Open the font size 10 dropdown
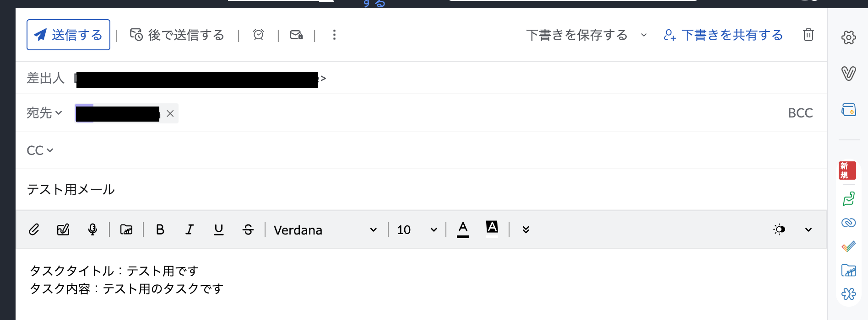The height and width of the screenshot is (320, 868). pyautogui.click(x=417, y=229)
